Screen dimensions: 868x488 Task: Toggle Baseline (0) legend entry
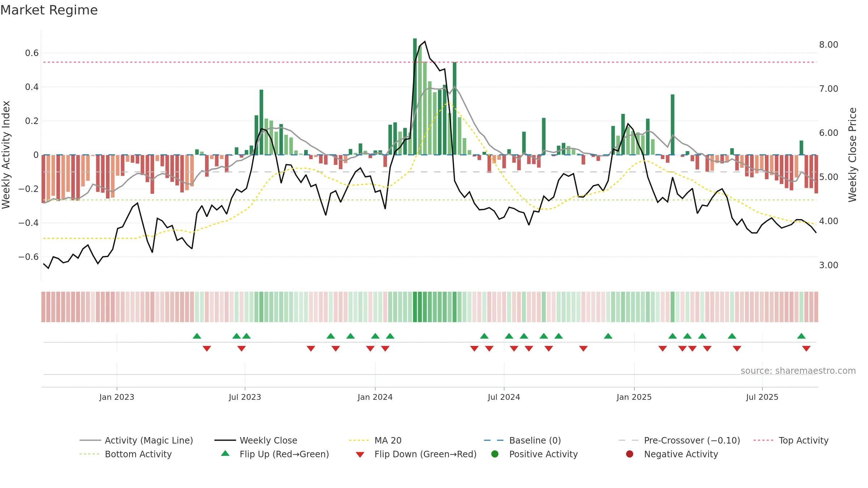click(x=522, y=440)
